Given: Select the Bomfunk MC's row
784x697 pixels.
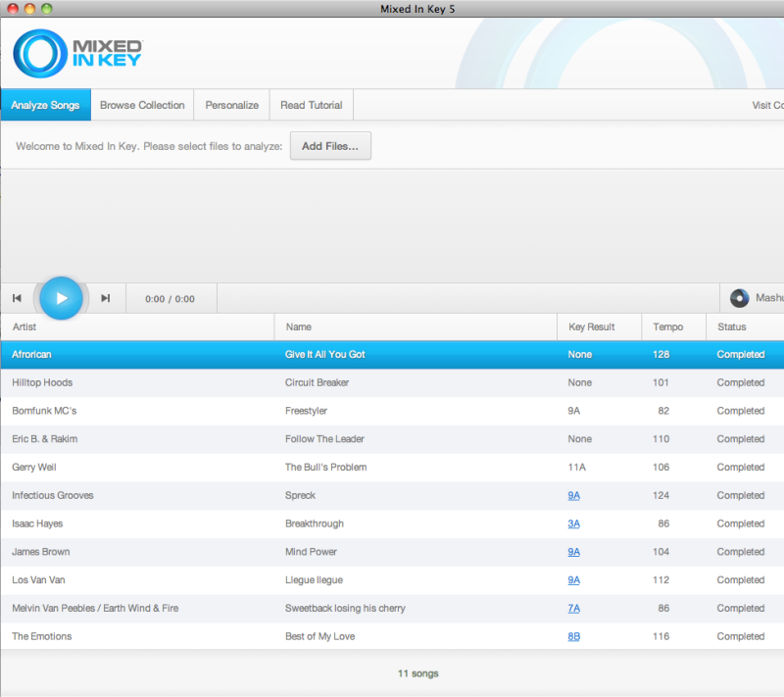Looking at the screenshot, I should coord(393,411).
